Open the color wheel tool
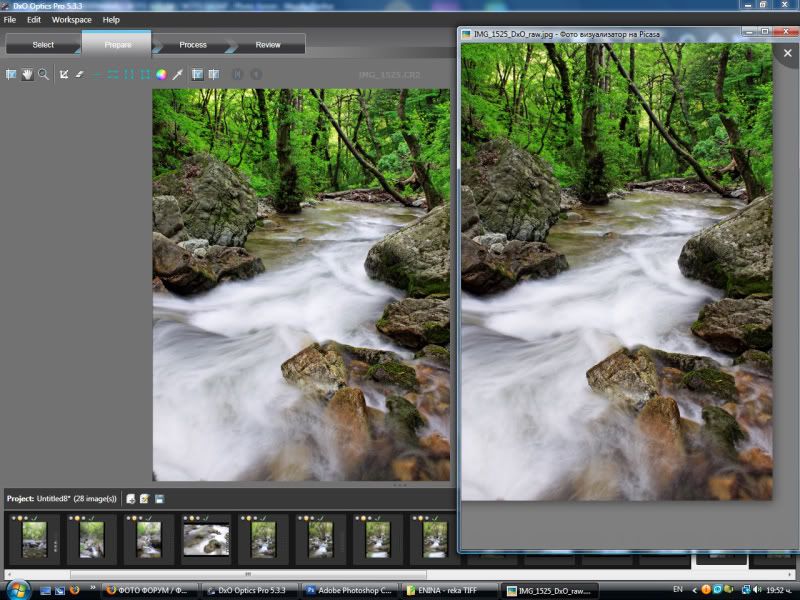The height and width of the screenshot is (600, 800). 161,74
